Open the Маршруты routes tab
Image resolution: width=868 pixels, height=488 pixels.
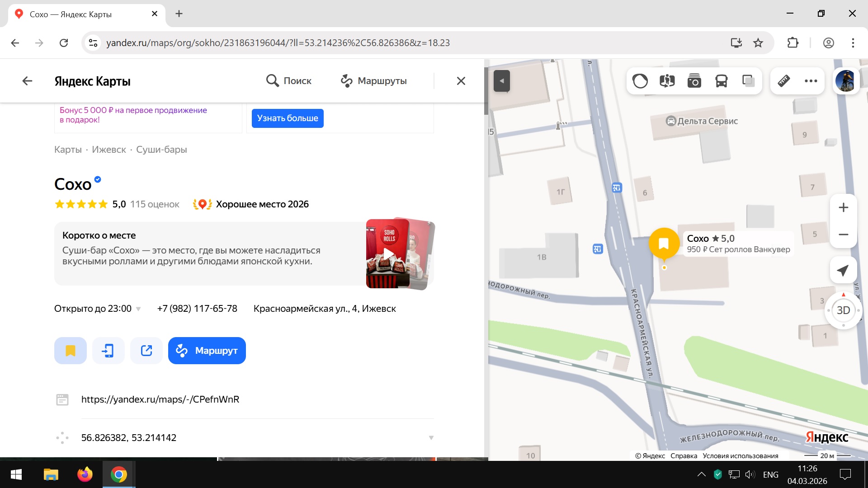point(374,81)
